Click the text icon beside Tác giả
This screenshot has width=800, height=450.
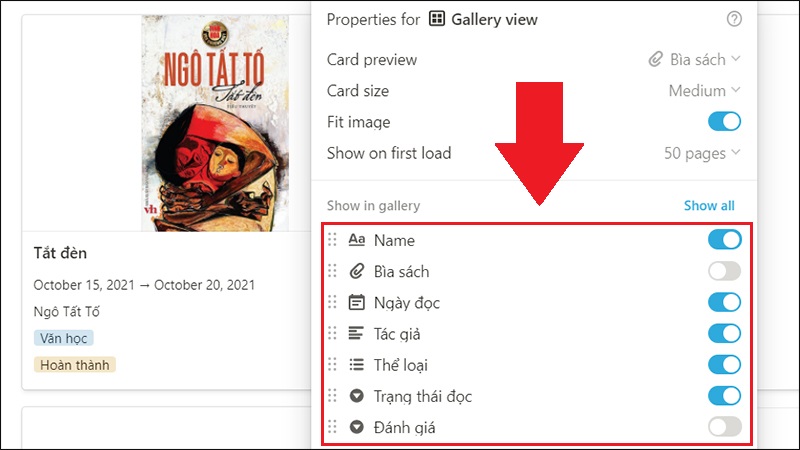pos(356,334)
